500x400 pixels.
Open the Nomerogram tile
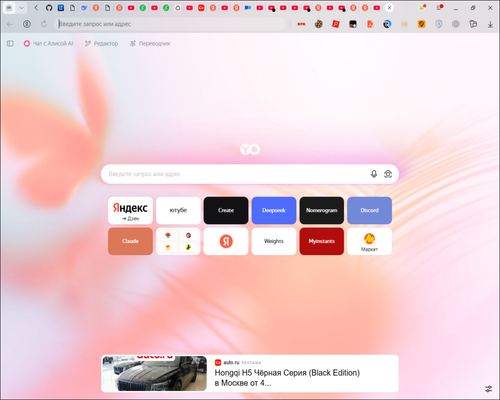pyautogui.click(x=322, y=210)
